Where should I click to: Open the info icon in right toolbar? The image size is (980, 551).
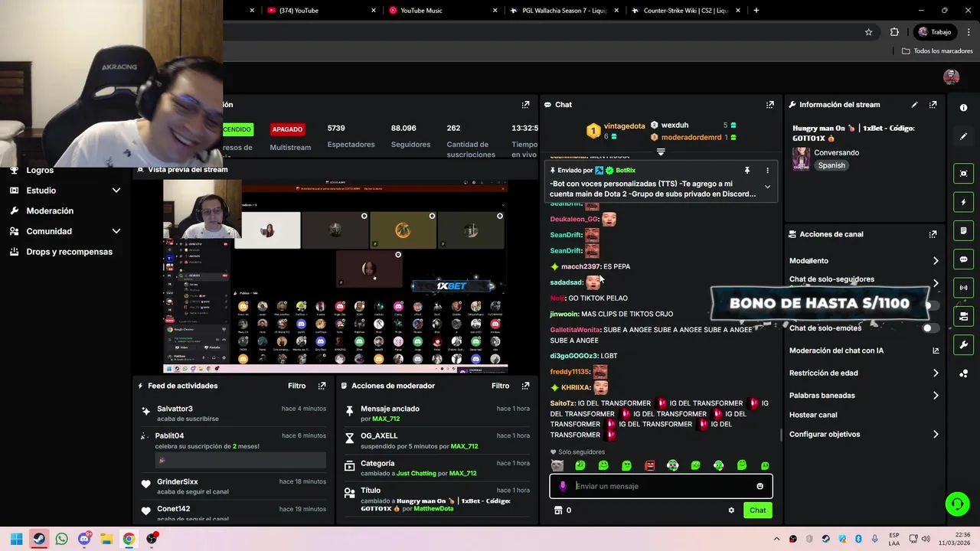pos(963,108)
